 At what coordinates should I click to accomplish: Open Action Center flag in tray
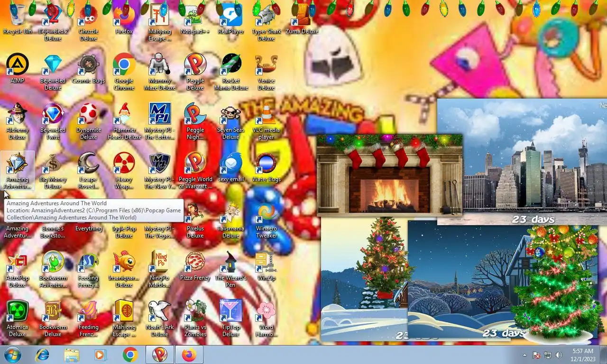(x=536, y=355)
